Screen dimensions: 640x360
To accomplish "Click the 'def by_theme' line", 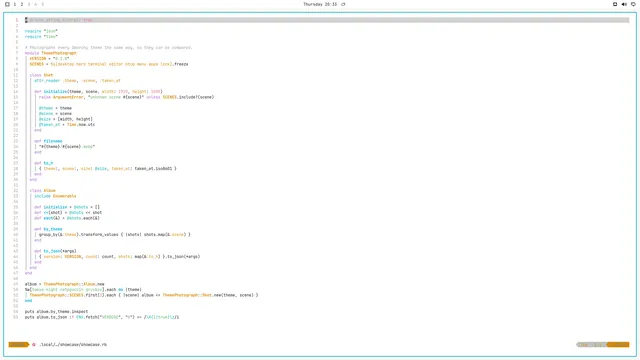I will (x=48, y=229).
